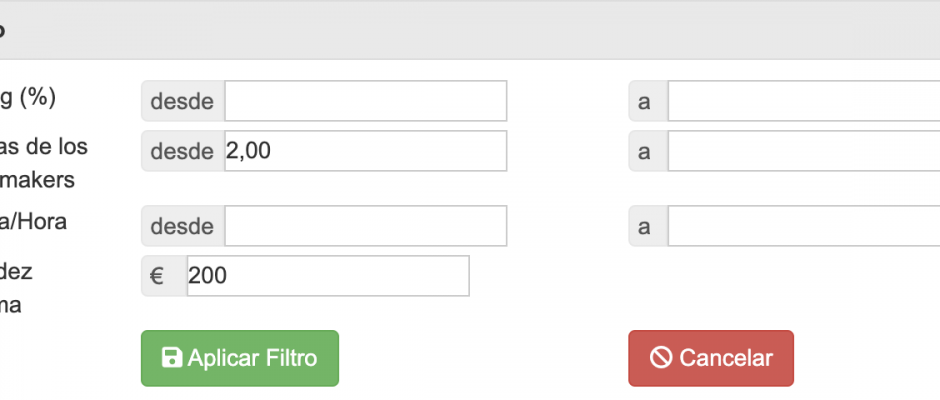940x400 pixels.
Task: Focus the Hora row 'a' input field
Action: point(804,225)
